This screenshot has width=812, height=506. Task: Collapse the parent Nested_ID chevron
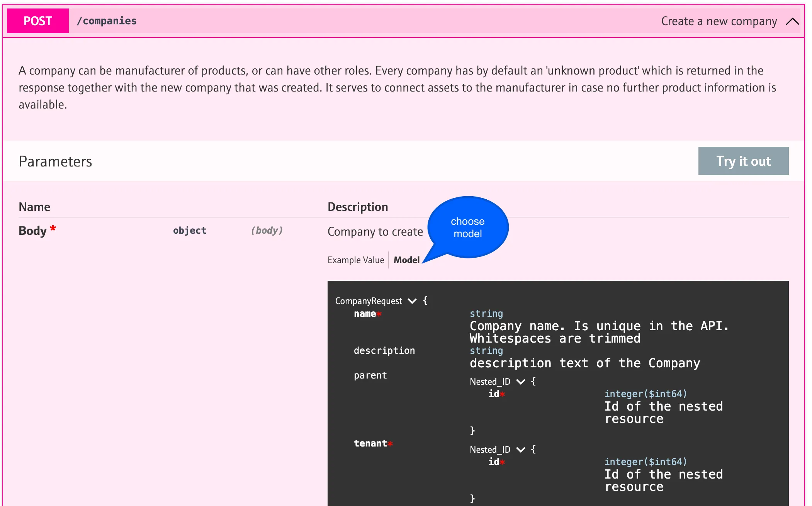[521, 382]
